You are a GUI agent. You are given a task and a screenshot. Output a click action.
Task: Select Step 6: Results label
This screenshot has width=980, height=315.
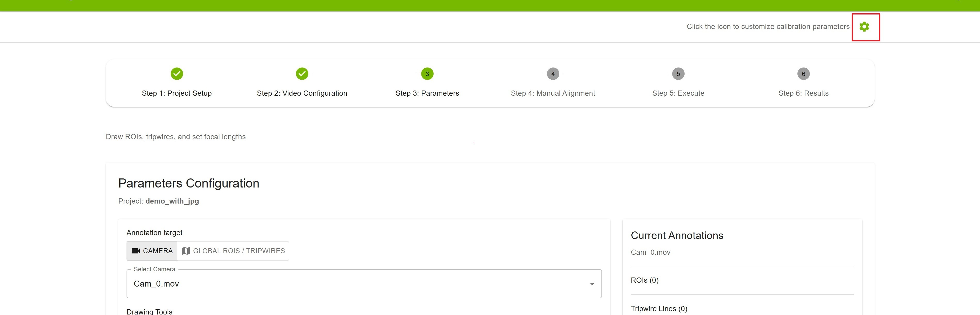point(803,93)
